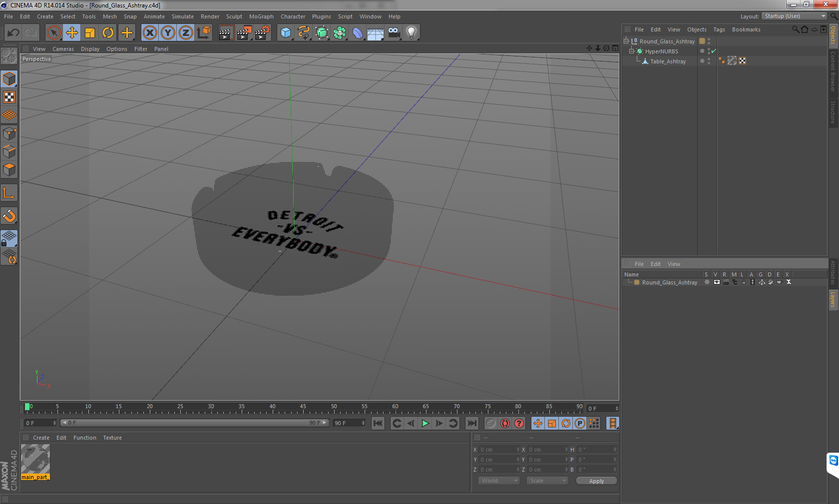Image resolution: width=839 pixels, height=504 pixels.
Task: Toggle the Z axis lock
Action: 186,33
